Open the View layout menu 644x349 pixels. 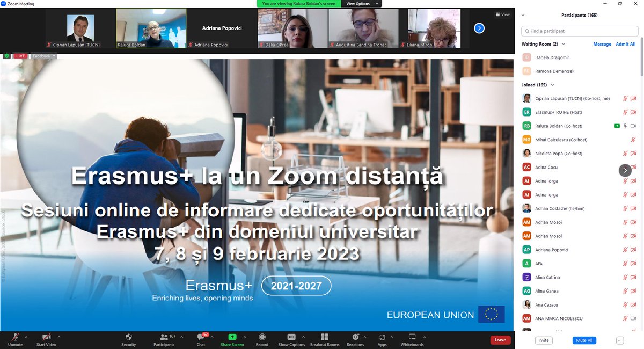click(x=503, y=14)
